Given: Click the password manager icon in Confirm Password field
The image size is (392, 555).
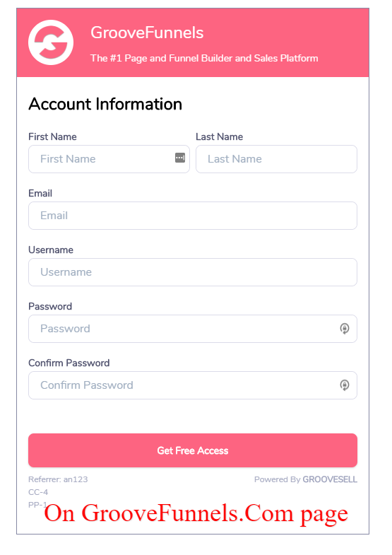Looking at the screenshot, I should tap(344, 385).
